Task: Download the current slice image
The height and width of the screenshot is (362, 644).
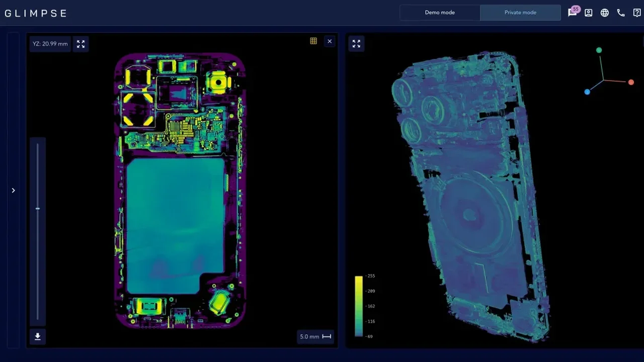Action: [x=38, y=337]
